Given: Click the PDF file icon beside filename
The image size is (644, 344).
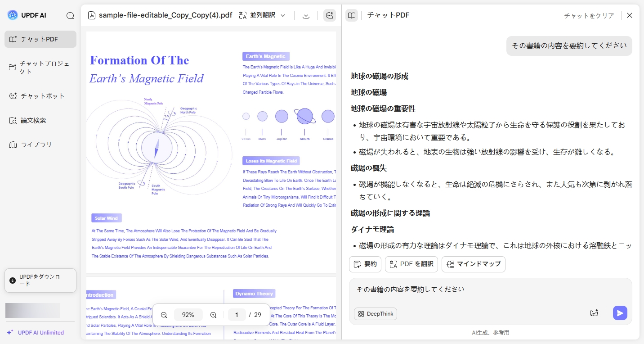Looking at the screenshot, I should click(91, 15).
